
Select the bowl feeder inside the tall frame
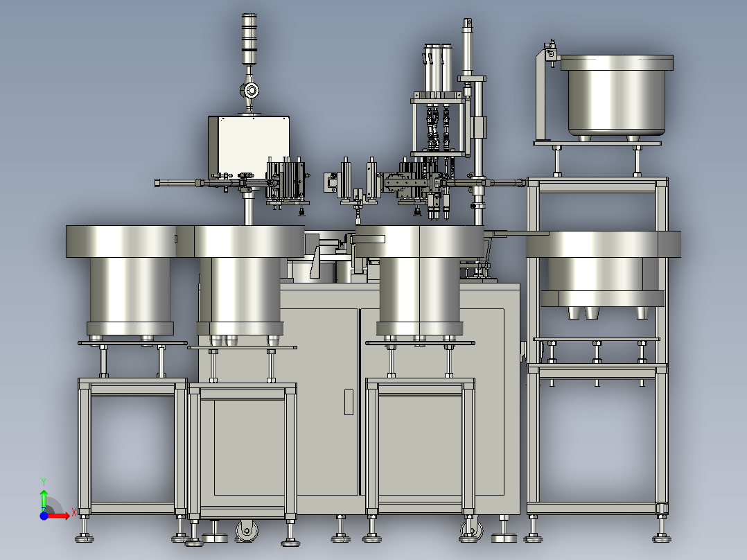[603, 274]
